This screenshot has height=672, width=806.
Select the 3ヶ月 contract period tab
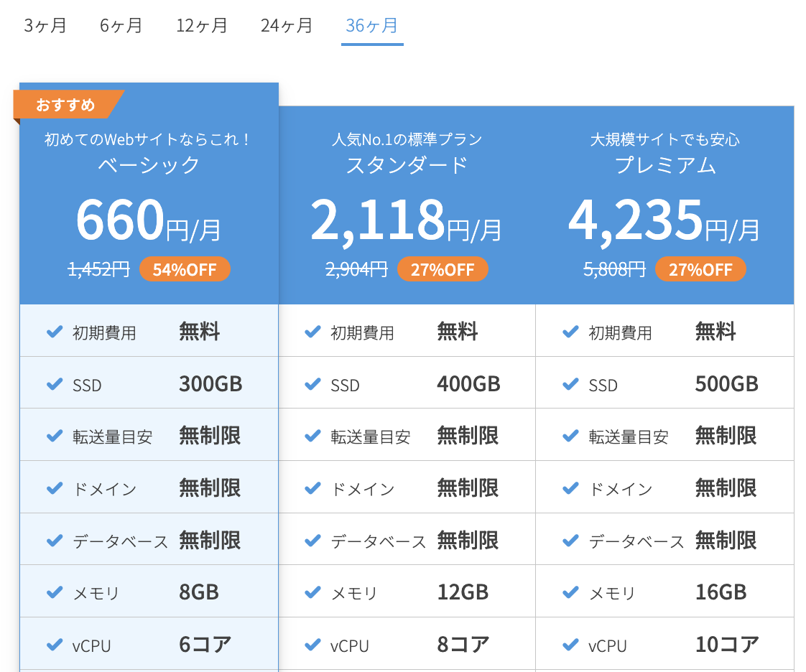tap(45, 25)
